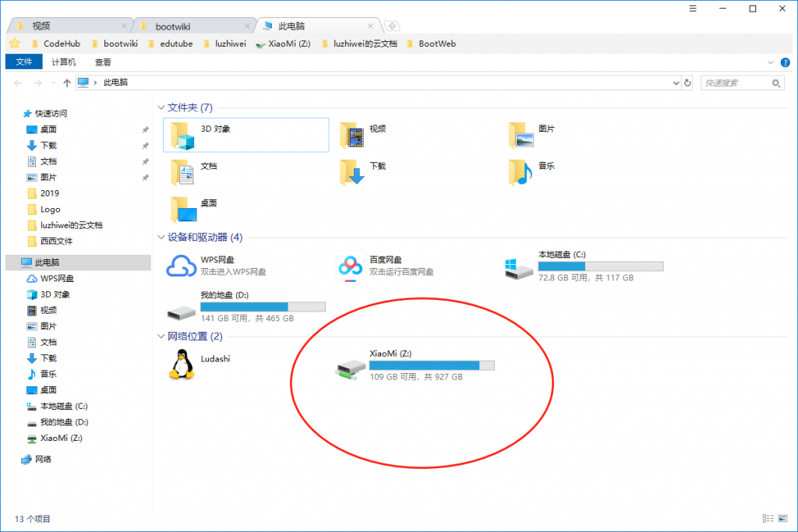Open recent locations dropdown arrow
Image resolution: width=798 pixels, height=532 pixels.
pyautogui.click(x=54, y=83)
